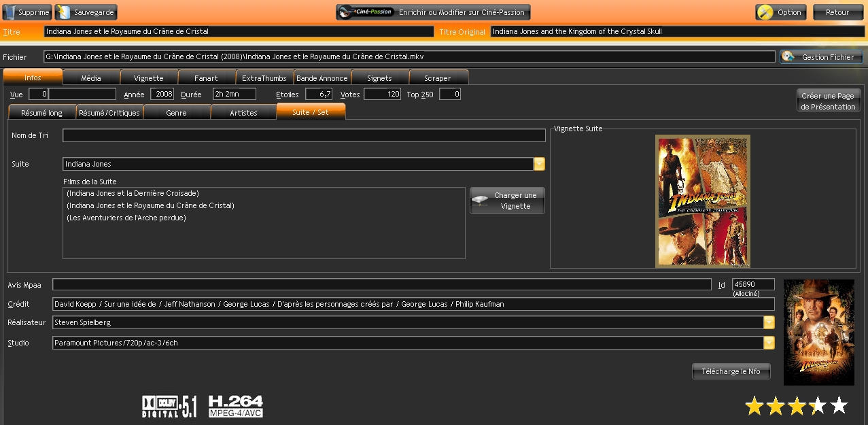Click the Charger une Vignette button
Image resolution: width=868 pixels, height=425 pixels.
click(507, 201)
